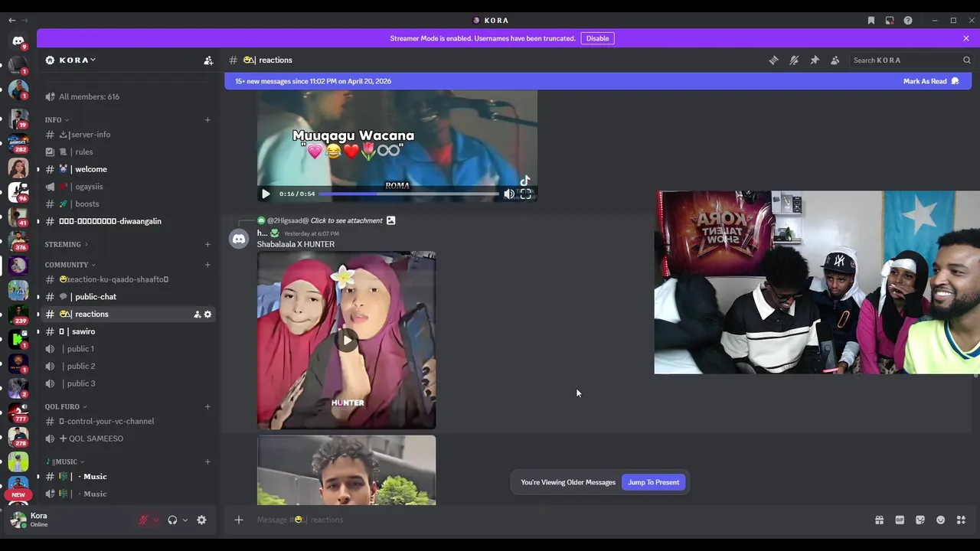The width and height of the screenshot is (980, 551).
Task: Join the public 3 voice channel
Action: pyautogui.click(x=129, y=383)
